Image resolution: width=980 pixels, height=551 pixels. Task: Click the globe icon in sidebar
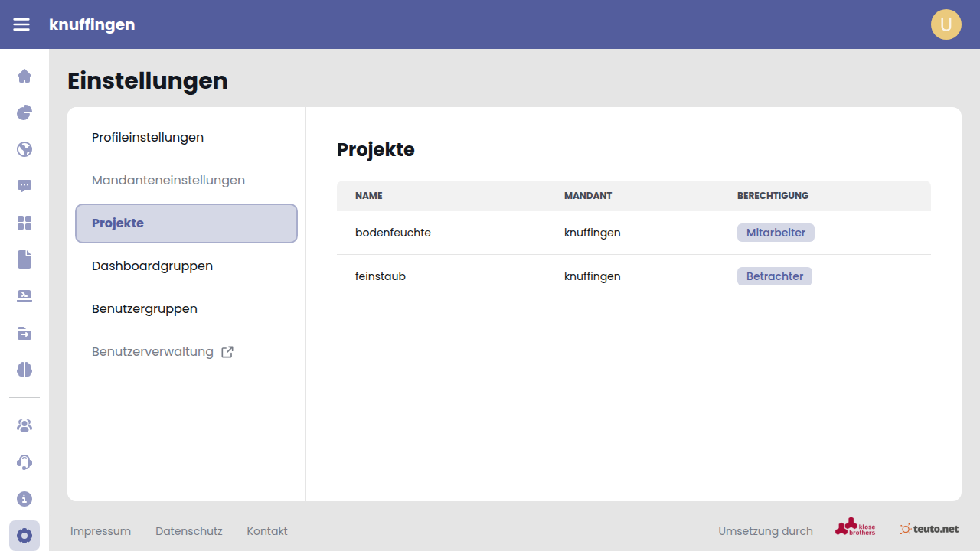click(x=24, y=149)
